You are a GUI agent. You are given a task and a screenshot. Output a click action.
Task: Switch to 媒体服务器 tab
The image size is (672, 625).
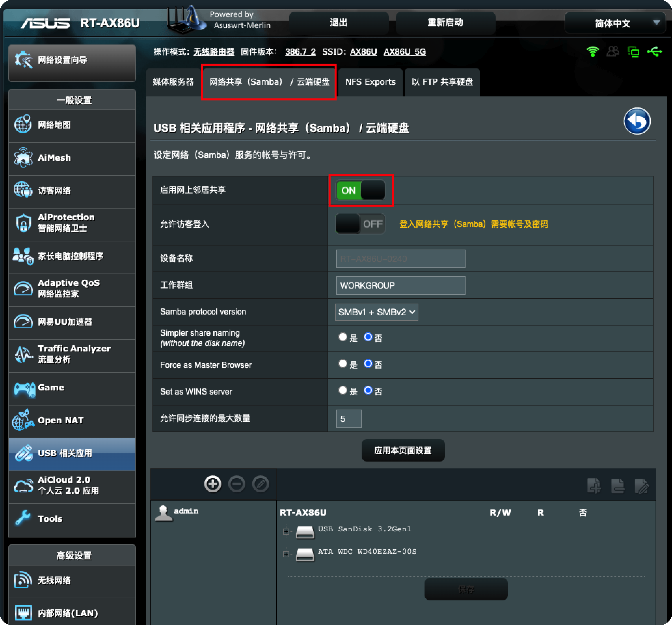point(173,82)
